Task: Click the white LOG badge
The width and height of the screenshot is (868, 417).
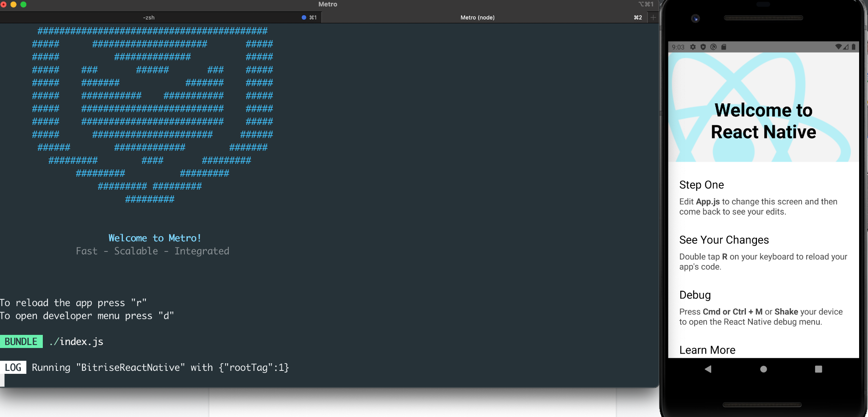Action: 13,367
